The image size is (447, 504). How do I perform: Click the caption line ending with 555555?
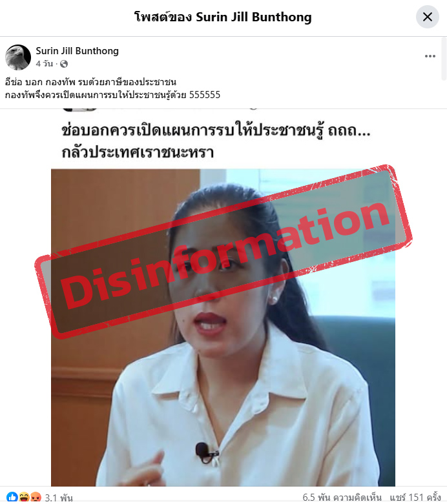(112, 95)
